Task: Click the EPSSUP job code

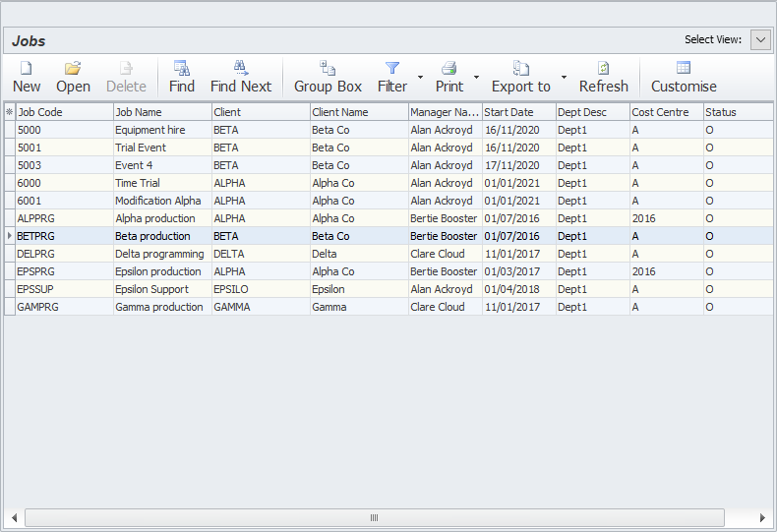Action: (64, 289)
